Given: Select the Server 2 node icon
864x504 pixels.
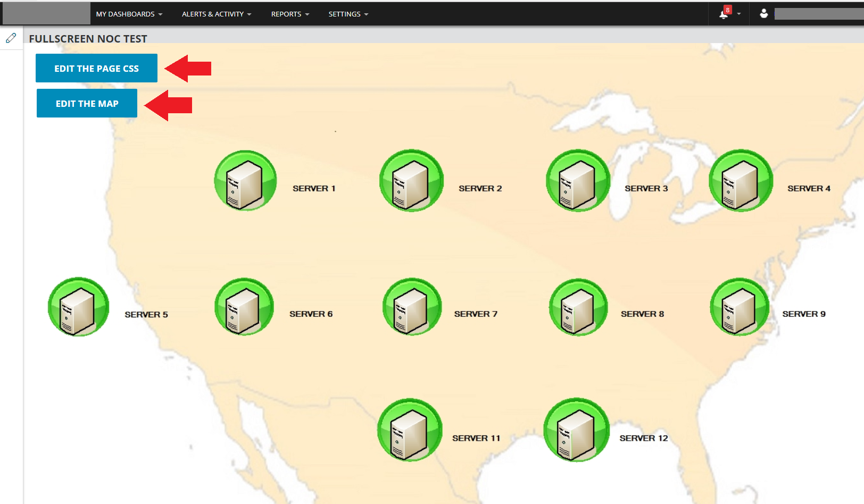Looking at the screenshot, I should [x=411, y=181].
